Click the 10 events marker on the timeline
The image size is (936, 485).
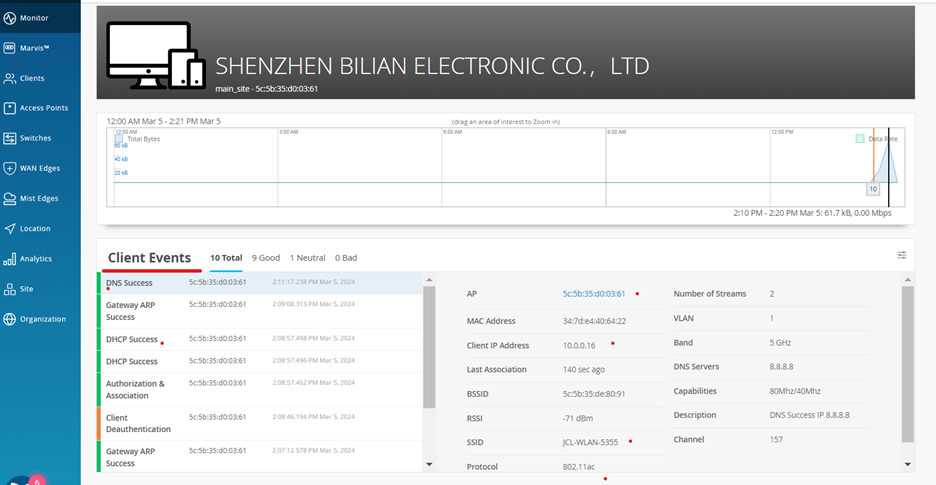point(873,189)
